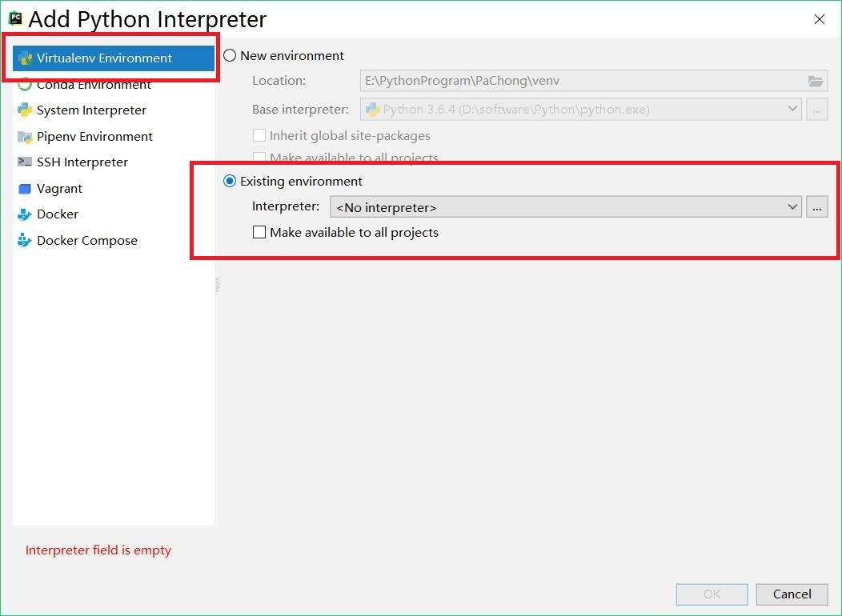Select the Existing environment radio button
The width and height of the screenshot is (842, 616).
[x=230, y=181]
